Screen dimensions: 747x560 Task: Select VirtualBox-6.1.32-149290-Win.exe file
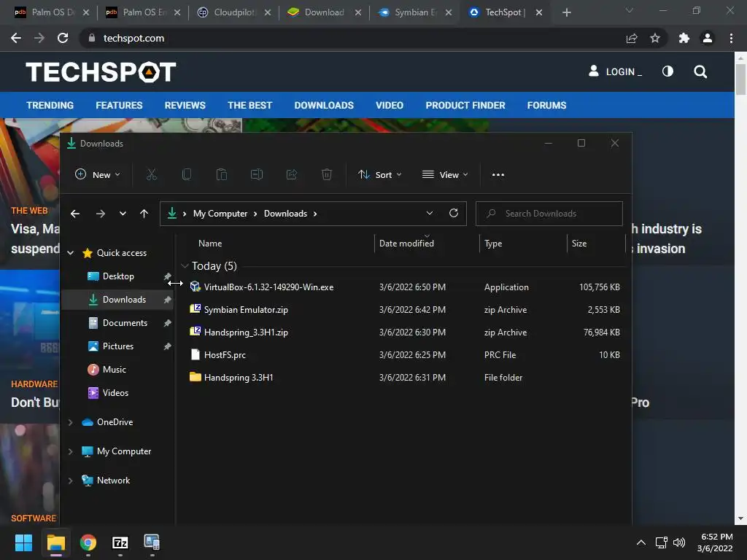(x=268, y=287)
